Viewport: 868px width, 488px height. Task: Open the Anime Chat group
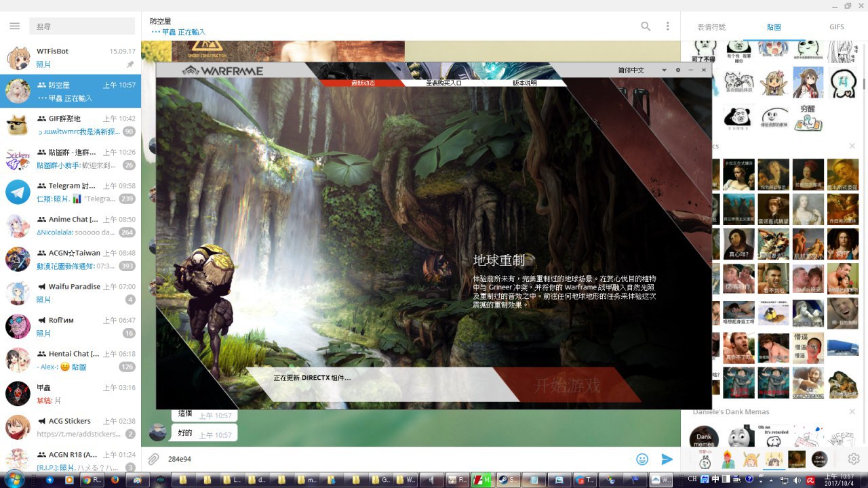(x=71, y=226)
